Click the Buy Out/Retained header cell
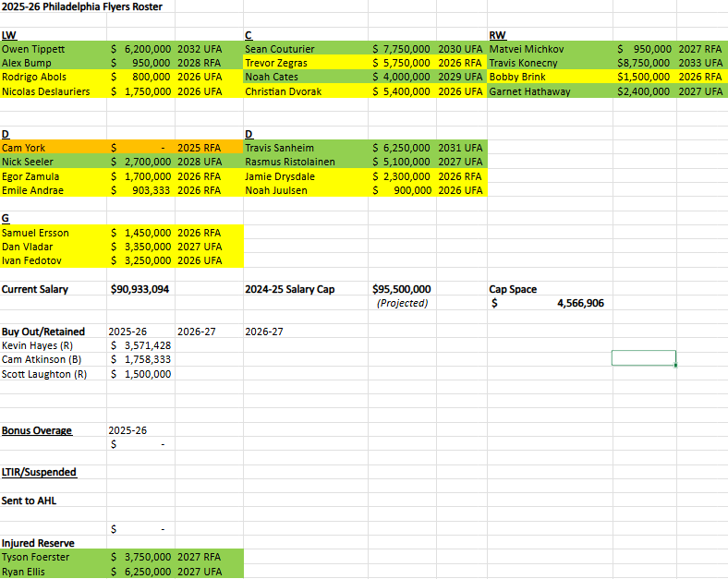728x579 pixels. pos(54,332)
